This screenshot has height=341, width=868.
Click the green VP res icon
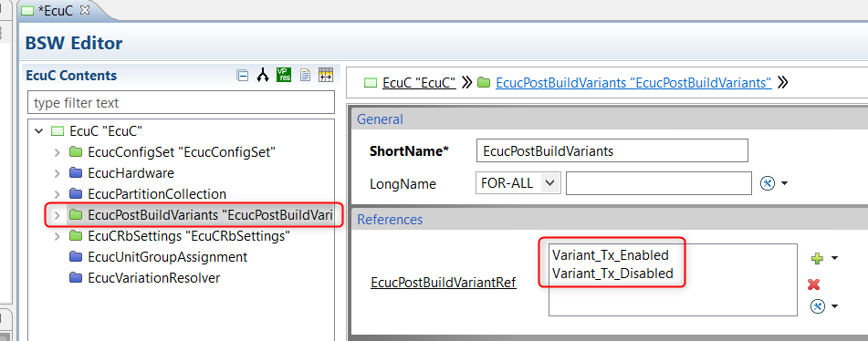coord(284,75)
